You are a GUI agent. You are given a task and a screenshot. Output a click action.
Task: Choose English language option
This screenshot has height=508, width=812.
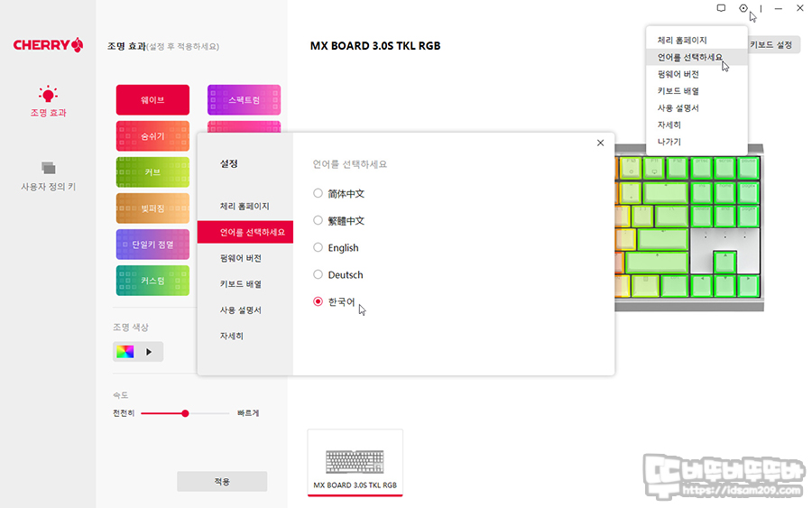coord(337,247)
